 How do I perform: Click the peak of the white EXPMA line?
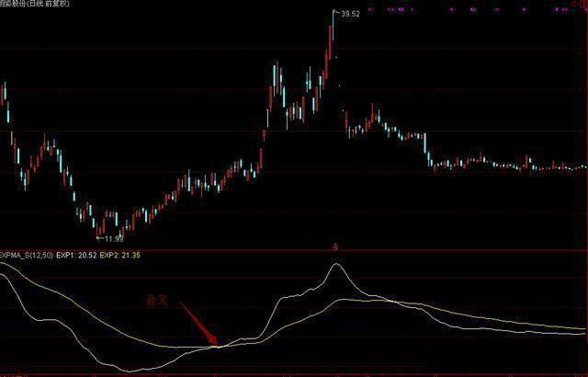pyautogui.click(x=337, y=265)
